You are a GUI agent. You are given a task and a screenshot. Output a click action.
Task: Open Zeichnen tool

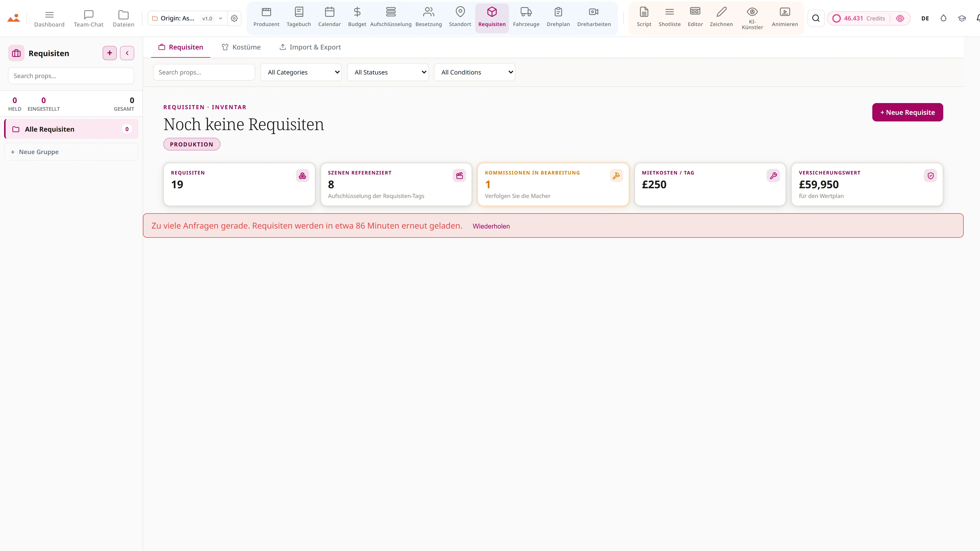721,18
